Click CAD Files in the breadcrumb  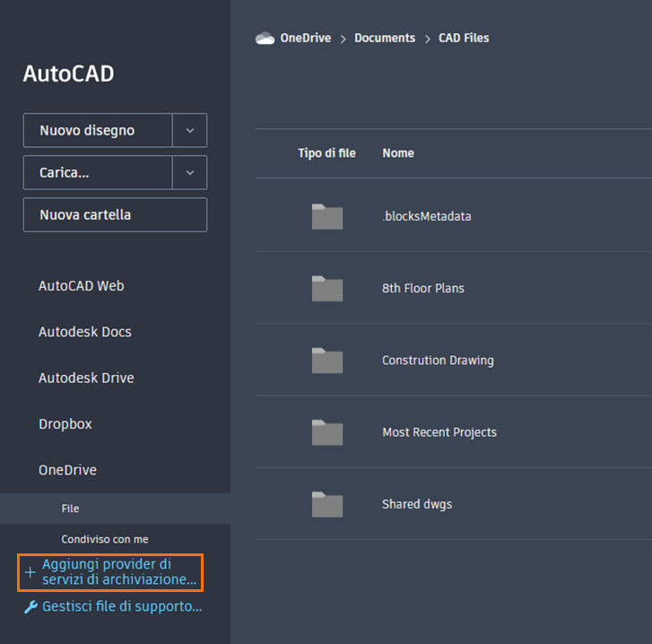[464, 38]
